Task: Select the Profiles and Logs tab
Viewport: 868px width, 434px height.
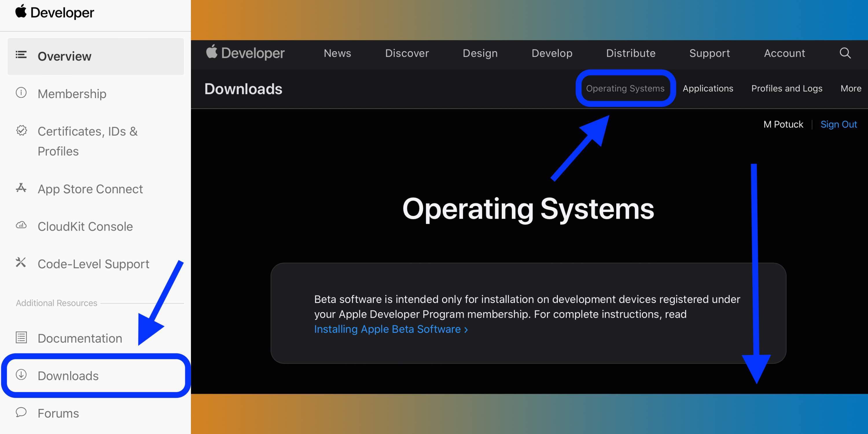Action: point(786,88)
